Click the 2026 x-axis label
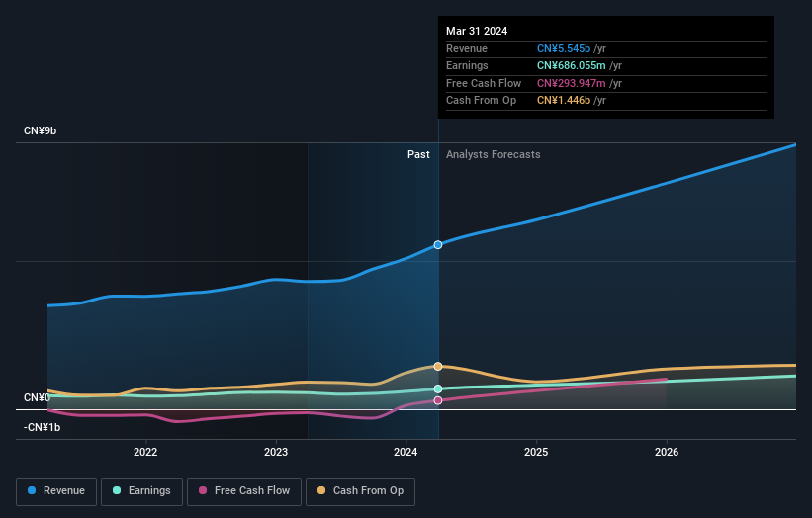812x518 pixels. point(667,452)
